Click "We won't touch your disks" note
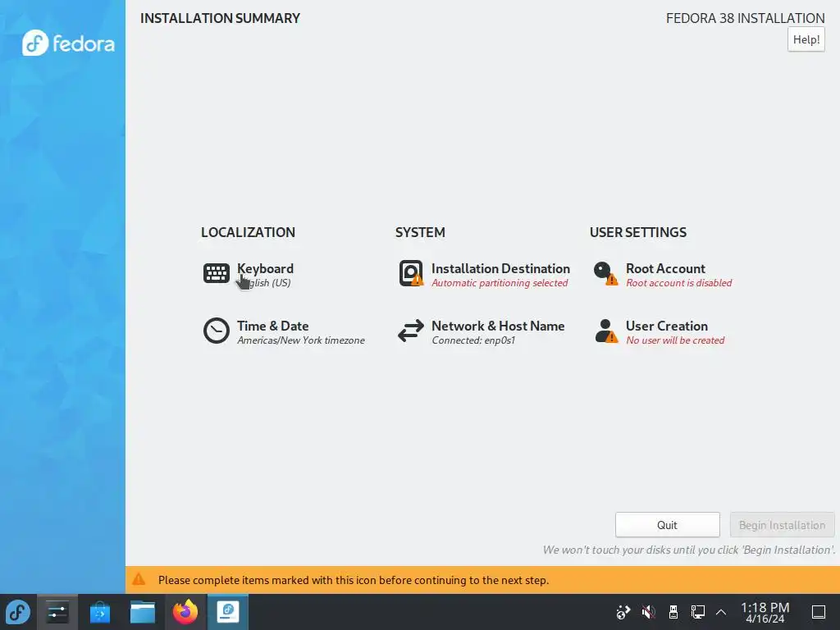The image size is (840, 630). (x=689, y=550)
